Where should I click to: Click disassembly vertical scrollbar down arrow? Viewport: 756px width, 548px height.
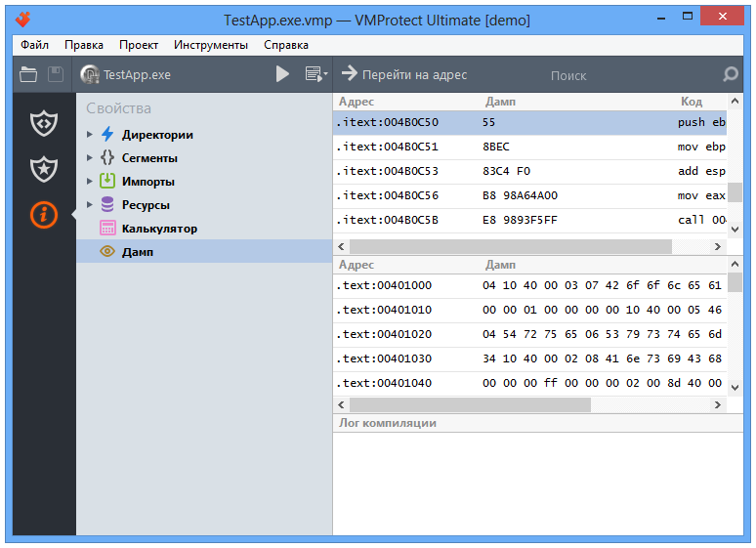(735, 230)
